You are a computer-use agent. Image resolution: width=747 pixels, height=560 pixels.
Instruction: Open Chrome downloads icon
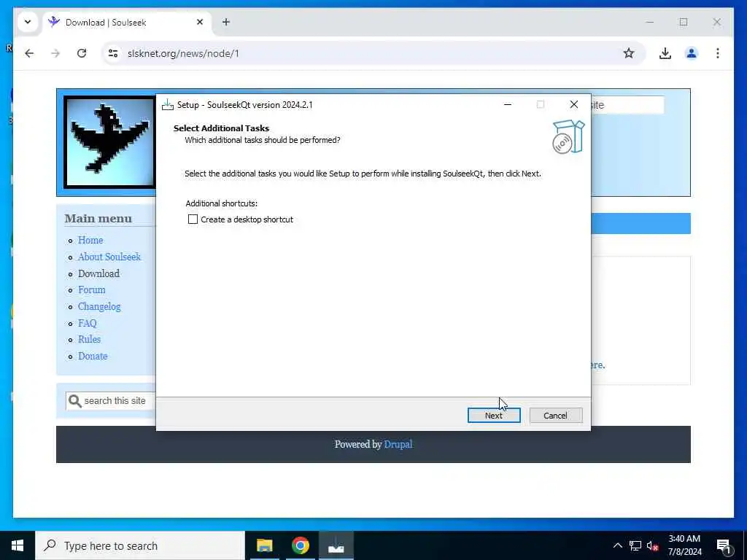[665, 53]
